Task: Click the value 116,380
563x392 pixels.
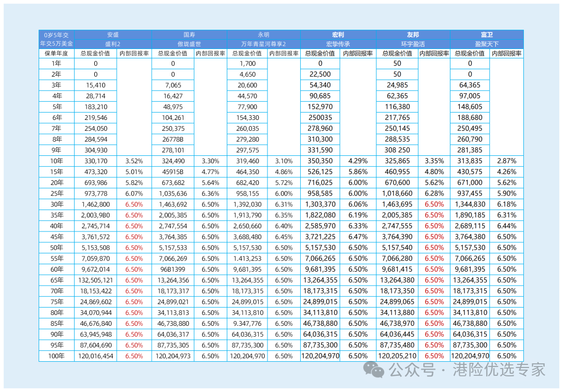Action: (x=397, y=107)
